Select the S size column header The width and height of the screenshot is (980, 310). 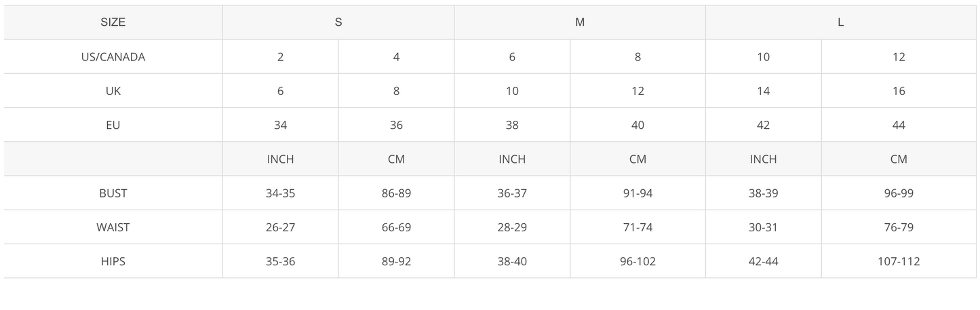[x=338, y=22]
